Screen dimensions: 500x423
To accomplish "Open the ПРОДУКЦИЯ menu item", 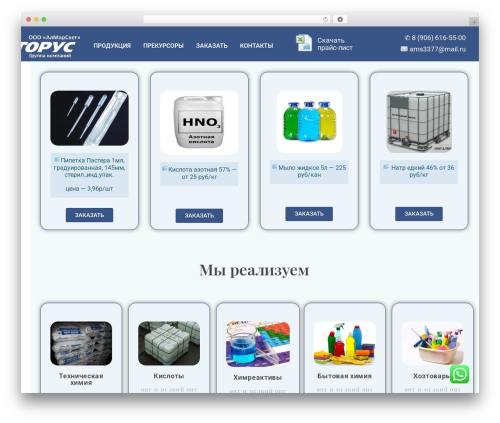I will [112, 46].
